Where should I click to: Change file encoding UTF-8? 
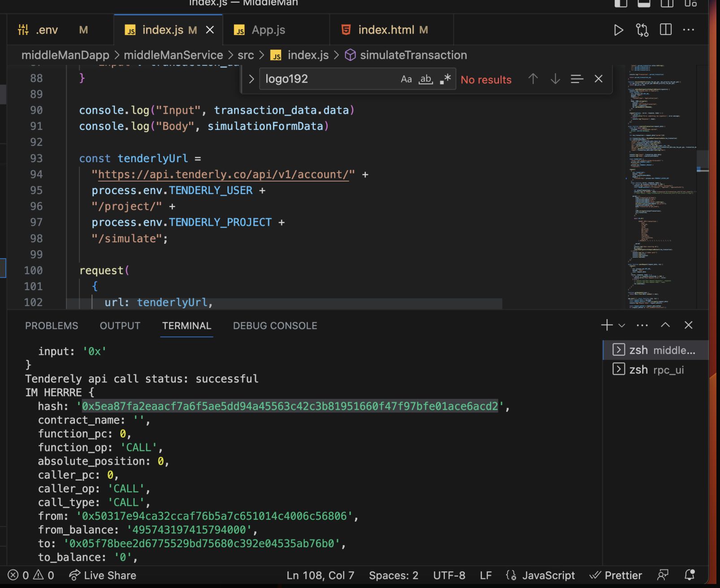[449, 575]
